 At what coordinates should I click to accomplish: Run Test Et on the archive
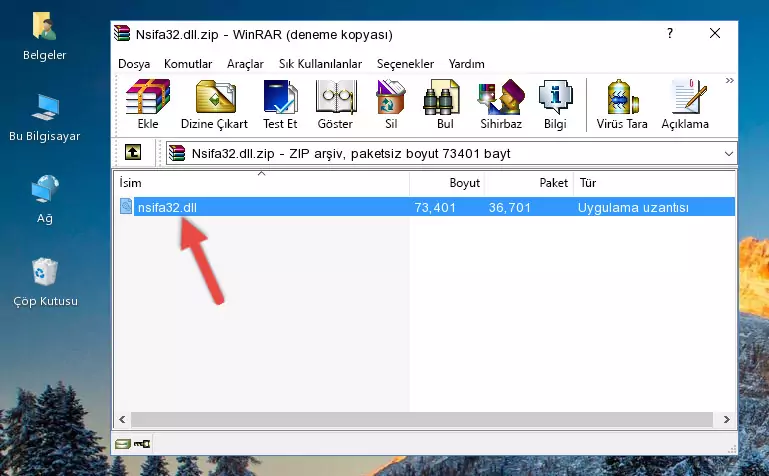coord(280,104)
